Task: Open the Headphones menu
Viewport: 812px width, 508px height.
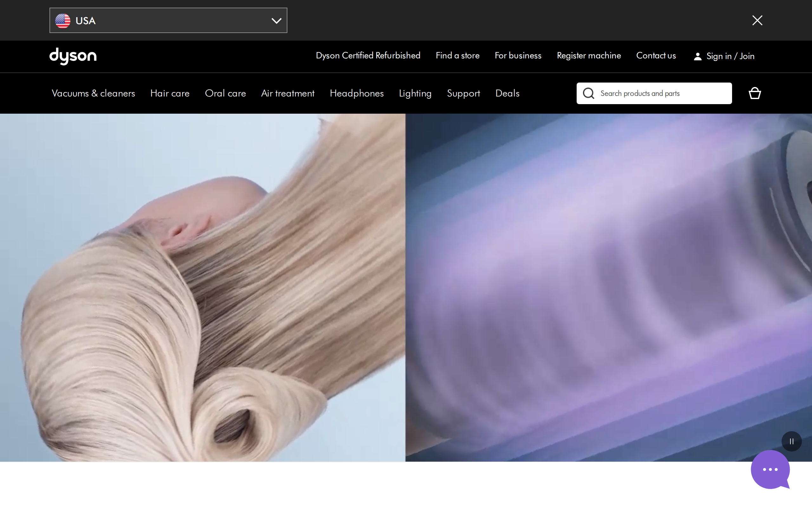Action: [356, 93]
